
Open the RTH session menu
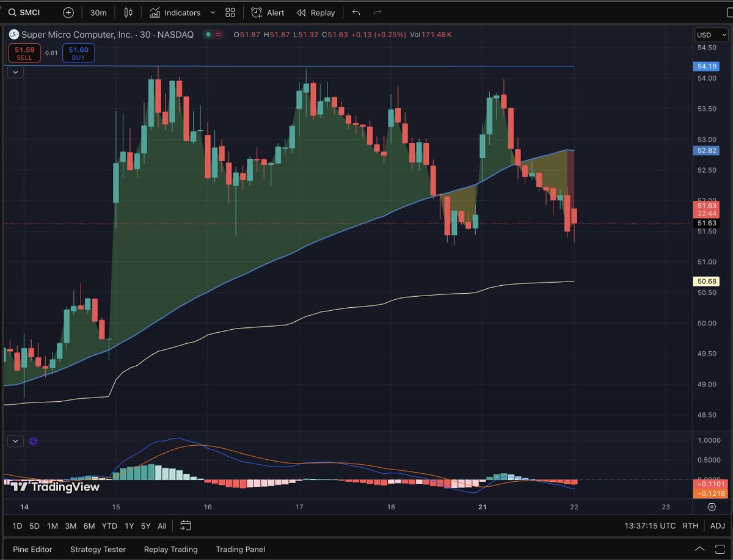point(690,525)
